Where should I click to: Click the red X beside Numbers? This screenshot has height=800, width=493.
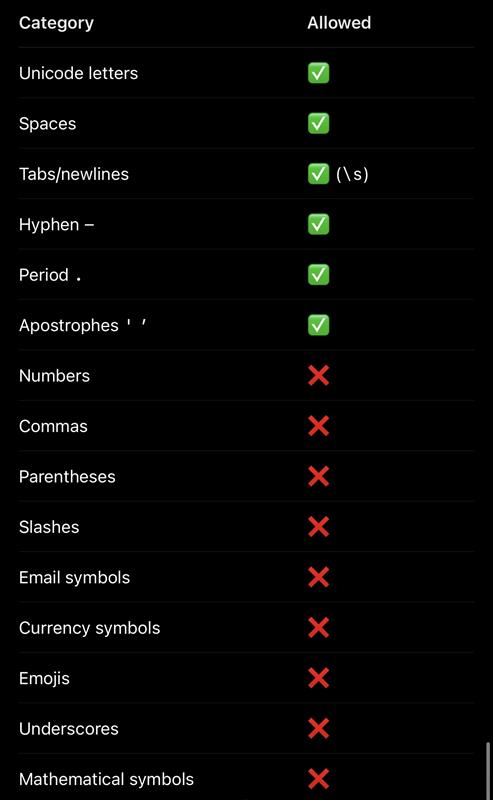[318, 376]
